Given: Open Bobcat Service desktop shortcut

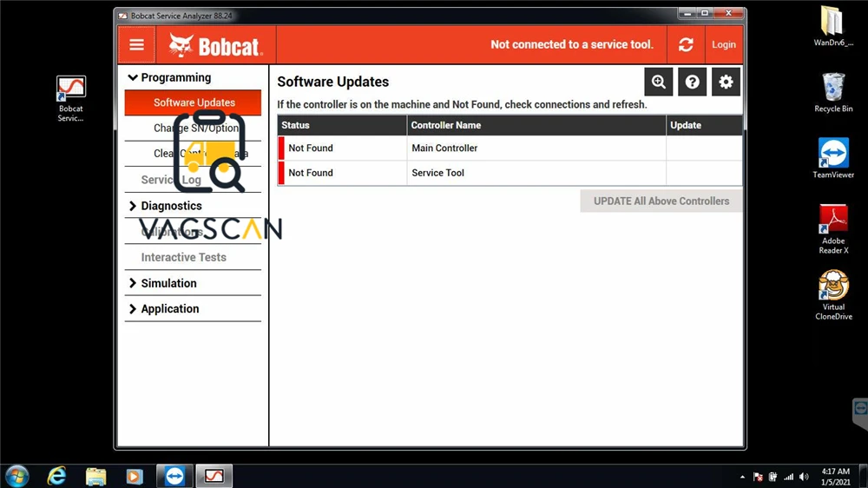Looking at the screenshot, I should [x=71, y=99].
